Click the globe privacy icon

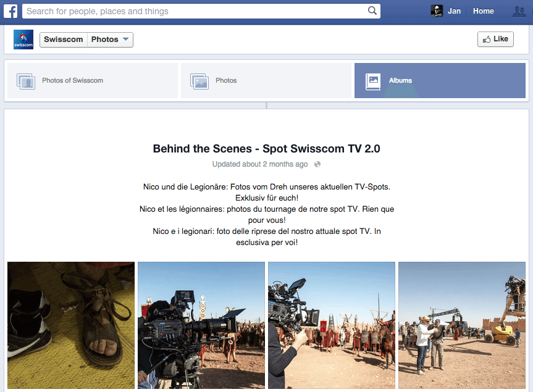click(317, 164)
